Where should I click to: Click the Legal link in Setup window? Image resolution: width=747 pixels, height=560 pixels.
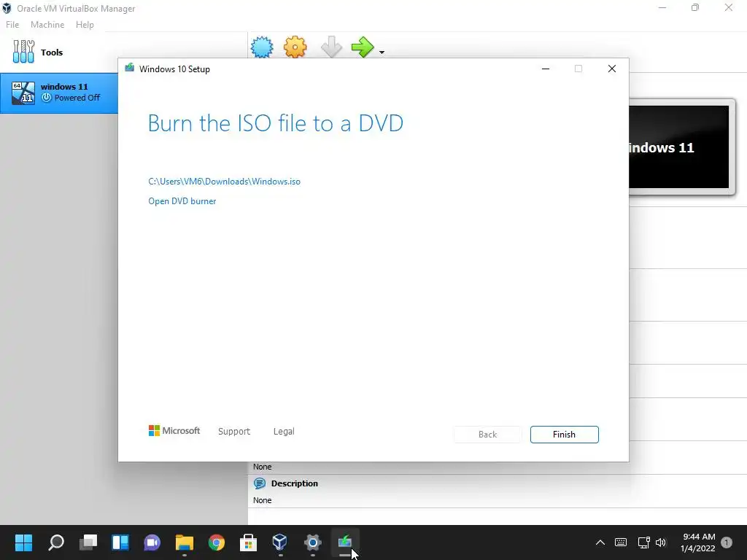[x=284, y=432]
